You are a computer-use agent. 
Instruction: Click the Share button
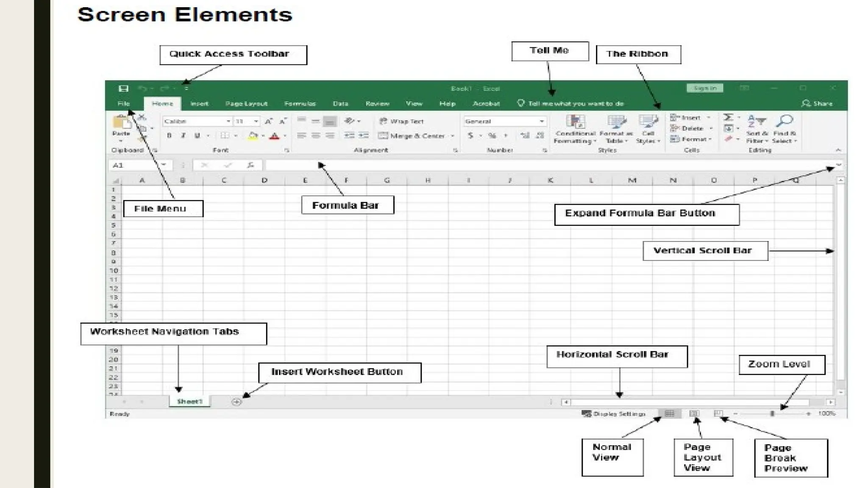[x=817, y=103]
